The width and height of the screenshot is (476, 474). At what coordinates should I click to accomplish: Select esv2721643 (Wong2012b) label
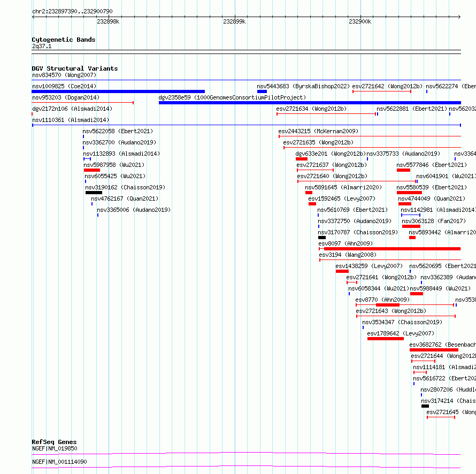click(391, 311)
